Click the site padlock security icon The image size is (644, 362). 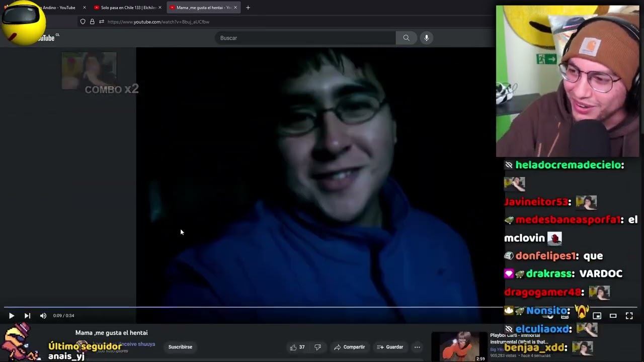click(92, 22)
